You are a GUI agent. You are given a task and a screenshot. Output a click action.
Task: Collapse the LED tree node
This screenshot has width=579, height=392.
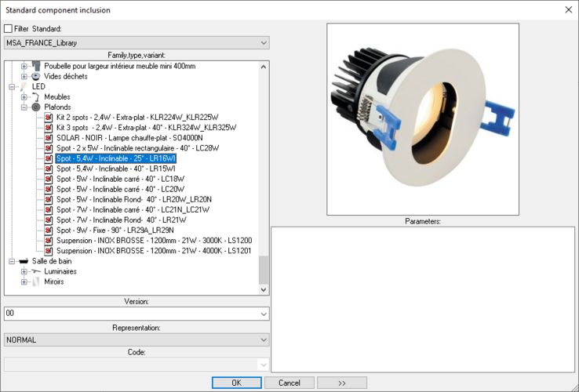point(12,86)
